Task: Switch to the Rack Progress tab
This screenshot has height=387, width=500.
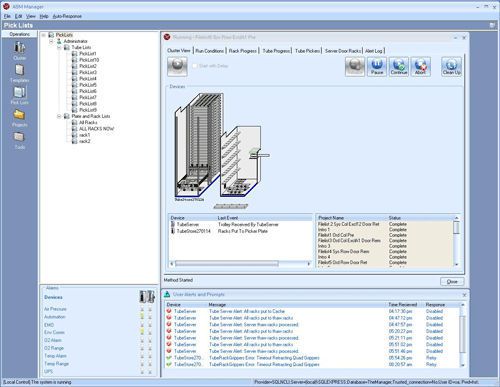Action: [x=243, y=51]
